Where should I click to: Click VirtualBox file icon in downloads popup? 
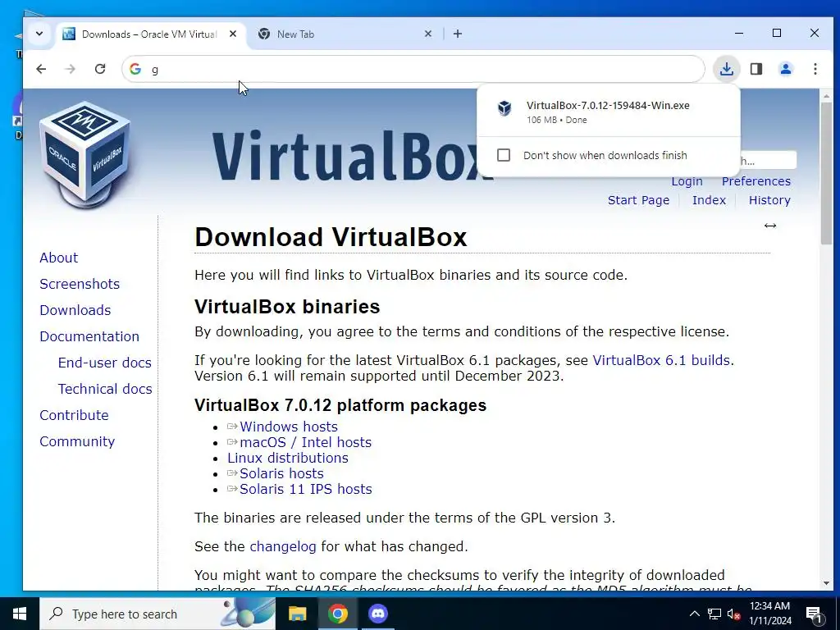point(504,108)
